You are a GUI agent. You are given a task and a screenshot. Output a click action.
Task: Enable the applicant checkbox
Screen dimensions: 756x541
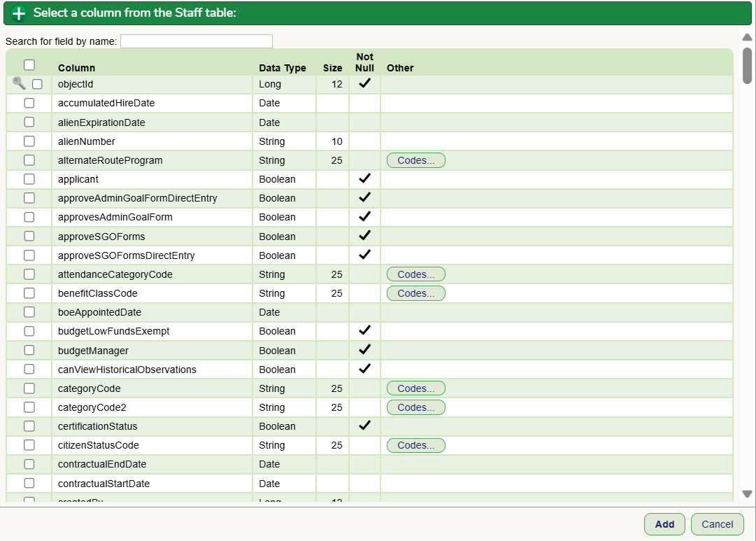click(29, 179)
